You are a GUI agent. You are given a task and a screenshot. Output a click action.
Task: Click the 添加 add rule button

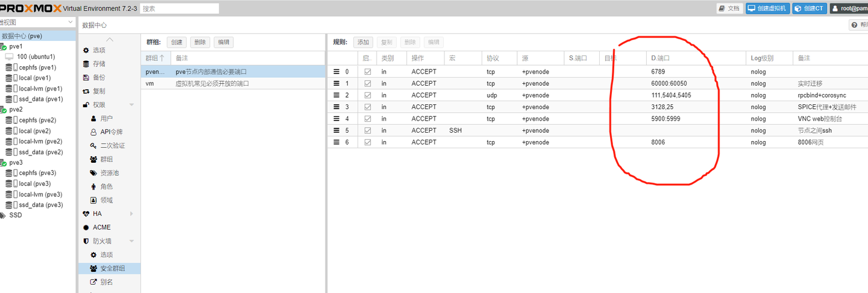[x=363, y=42]
